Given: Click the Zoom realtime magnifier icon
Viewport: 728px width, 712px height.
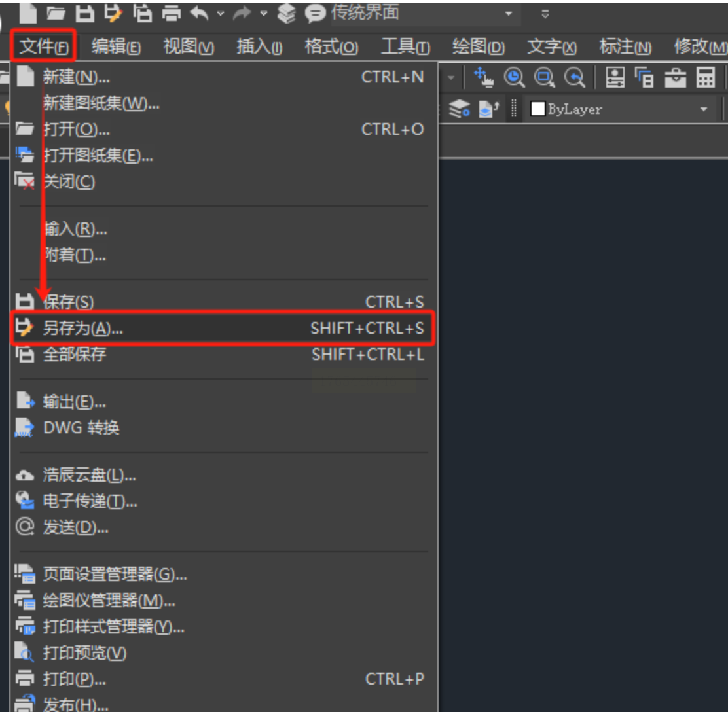Looking at the screenshot, I should 515,77.
